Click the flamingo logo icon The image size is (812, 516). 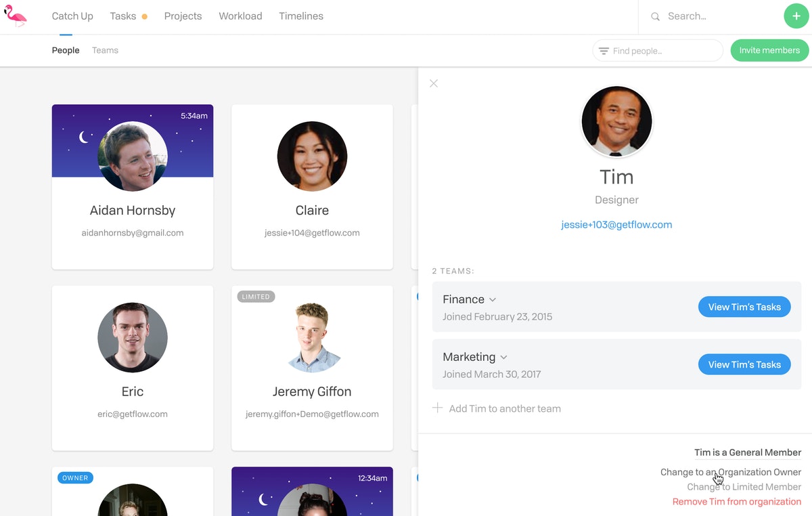click(x=15, y=16)
